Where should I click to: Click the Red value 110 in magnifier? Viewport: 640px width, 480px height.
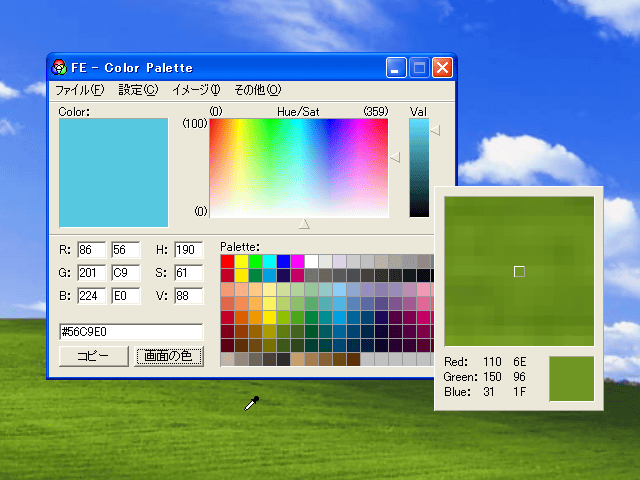(492, 362)
